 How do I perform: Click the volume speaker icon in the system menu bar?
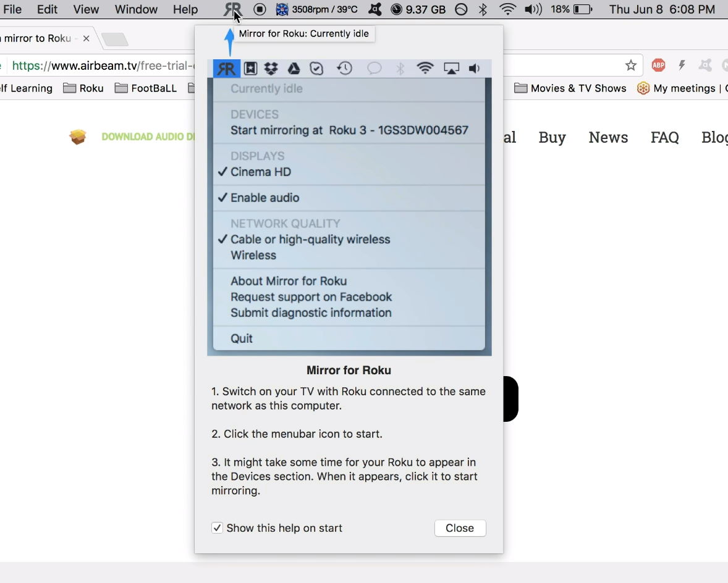[533, 9]
